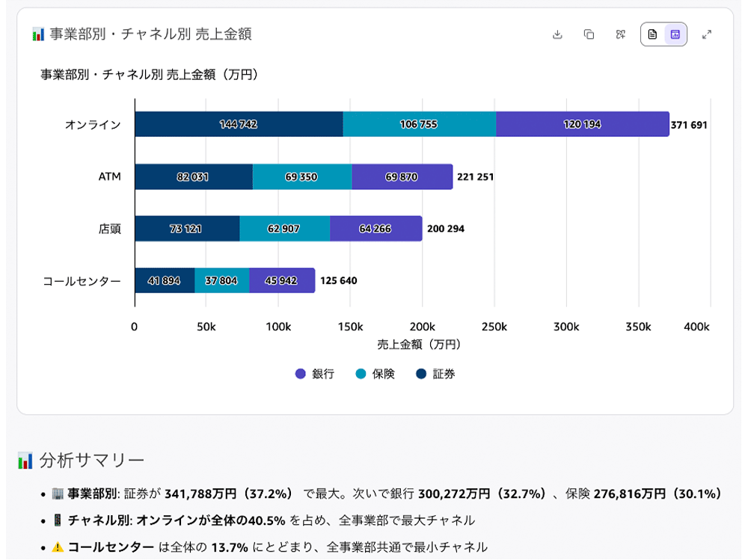Select the 41 894 segment of コールセンター bar
Viewport: 748px width, 560px height.
pos(165,280)
